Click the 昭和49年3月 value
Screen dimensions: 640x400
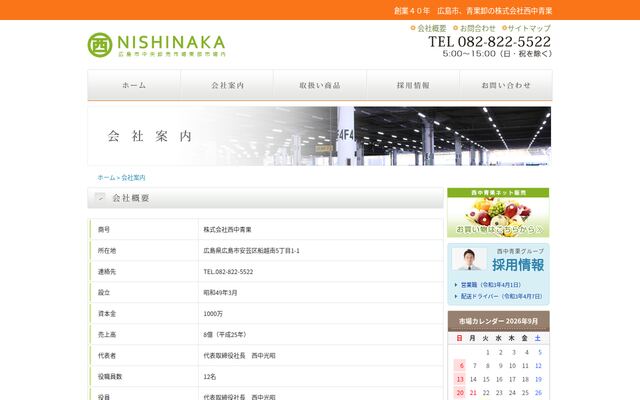[220, 293]
